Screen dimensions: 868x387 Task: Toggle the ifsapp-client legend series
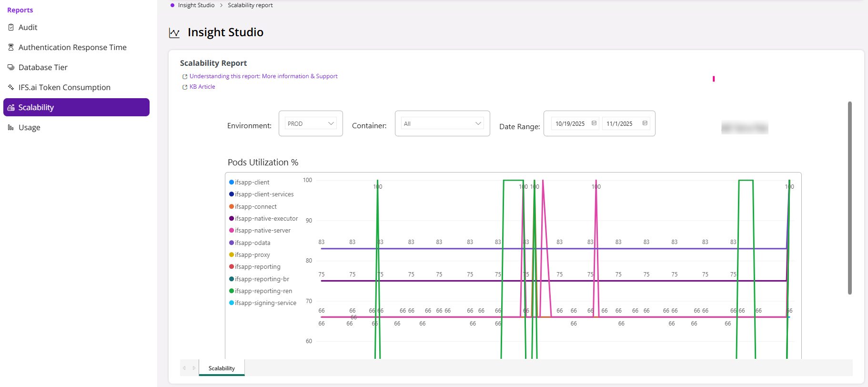[249, 182]
